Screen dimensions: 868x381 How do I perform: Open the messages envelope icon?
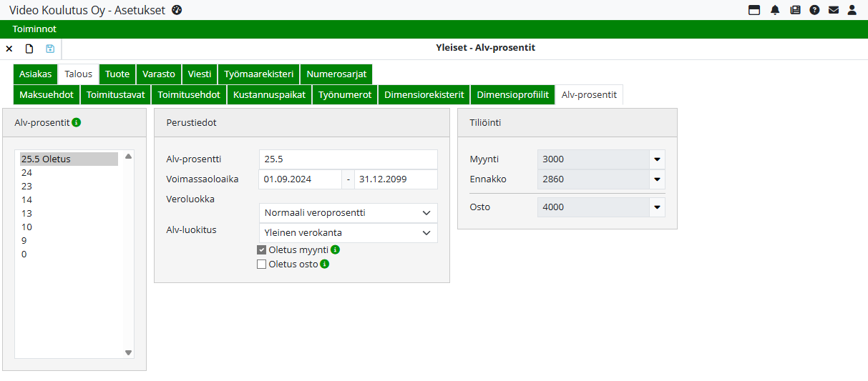[834, 10]
